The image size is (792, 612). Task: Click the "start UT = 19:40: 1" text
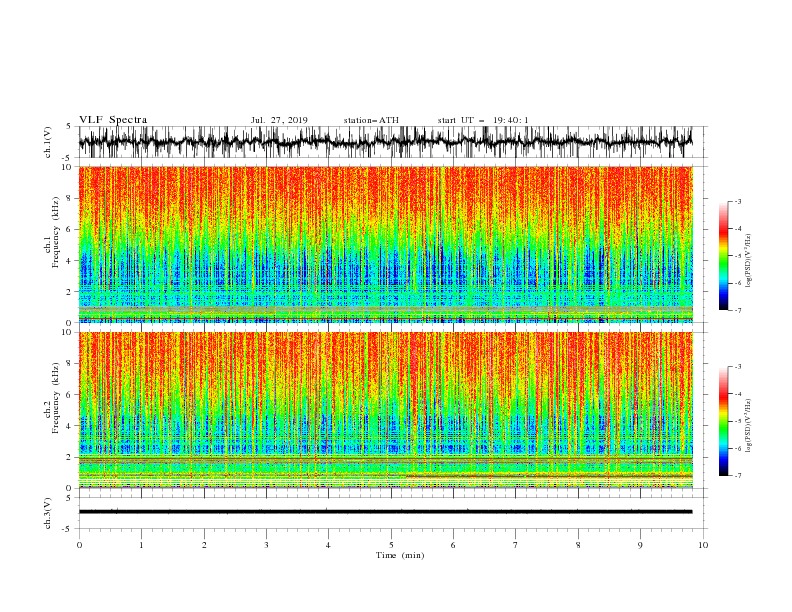pos(483,120)
